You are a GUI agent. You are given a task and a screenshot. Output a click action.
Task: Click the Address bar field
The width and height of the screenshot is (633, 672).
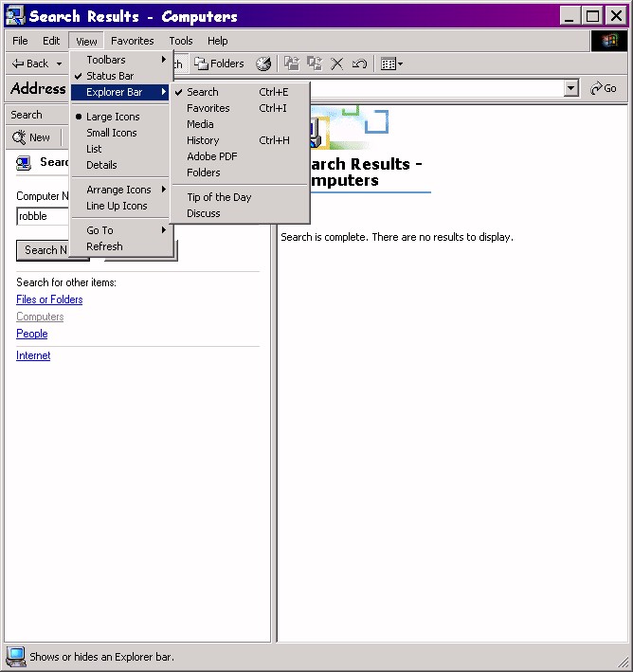pyautogui.click(x=437, y=88)
